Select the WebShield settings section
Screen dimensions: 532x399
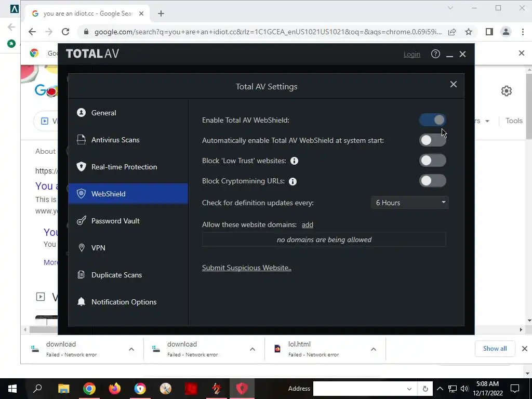click(128, 194)
